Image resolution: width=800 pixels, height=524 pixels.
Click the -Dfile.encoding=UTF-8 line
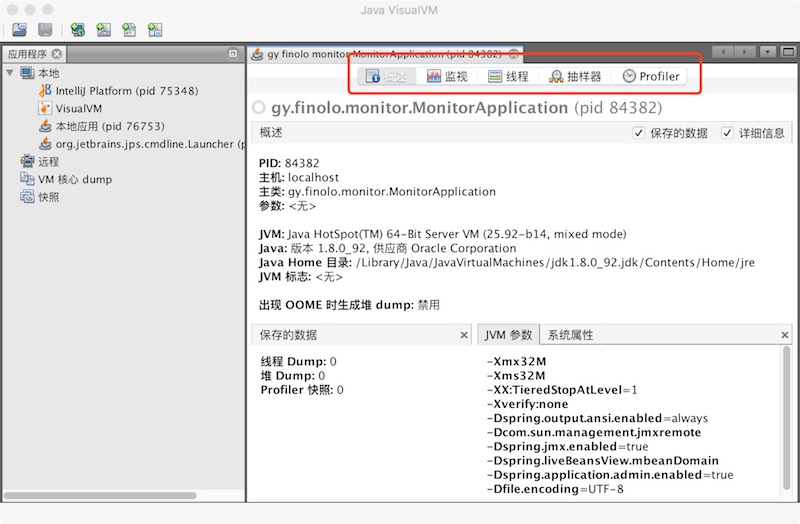(x=555, y=489)
